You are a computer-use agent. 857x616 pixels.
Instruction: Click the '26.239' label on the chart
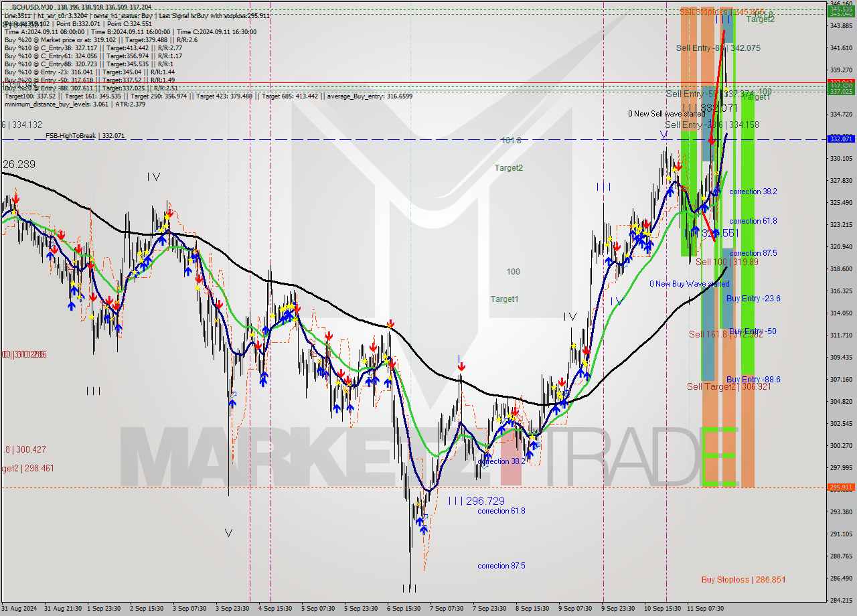tap(18, 164)
